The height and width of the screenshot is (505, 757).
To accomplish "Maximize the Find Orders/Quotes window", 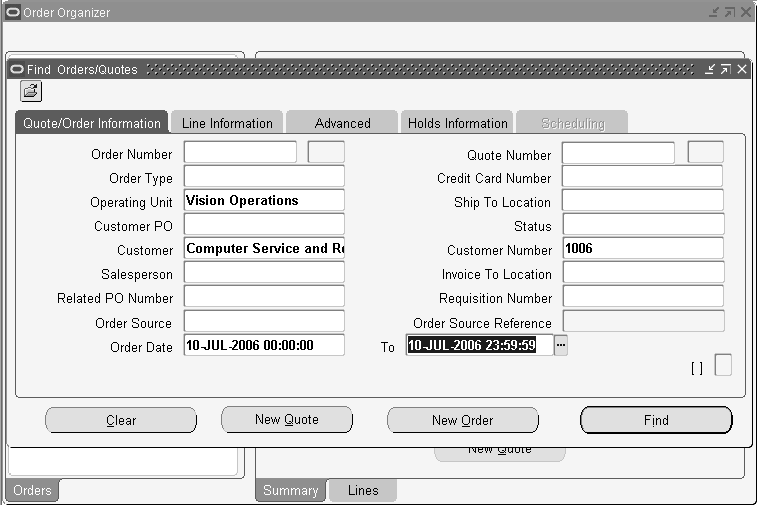I will [x=726, y=70].
